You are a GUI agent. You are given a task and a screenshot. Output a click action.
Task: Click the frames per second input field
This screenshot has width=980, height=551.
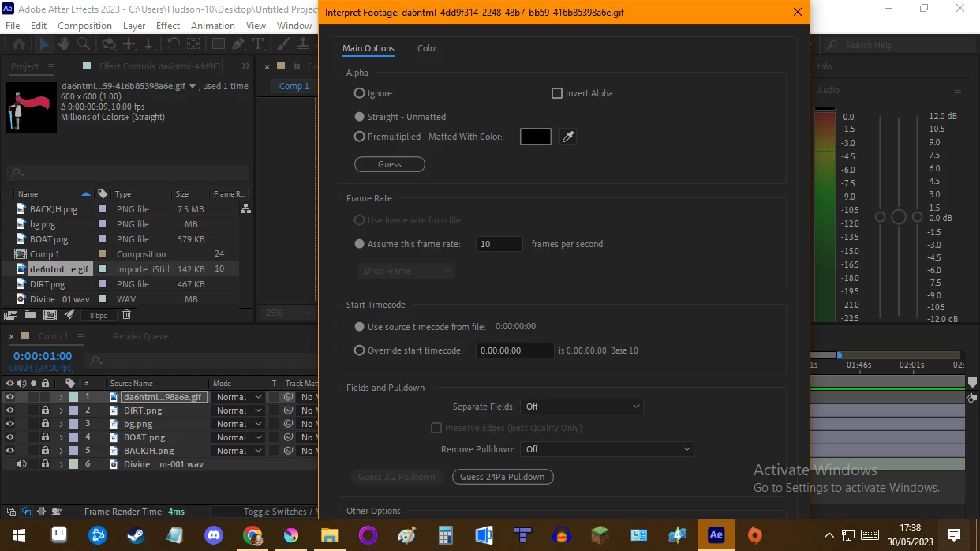(x=499, y=244)
